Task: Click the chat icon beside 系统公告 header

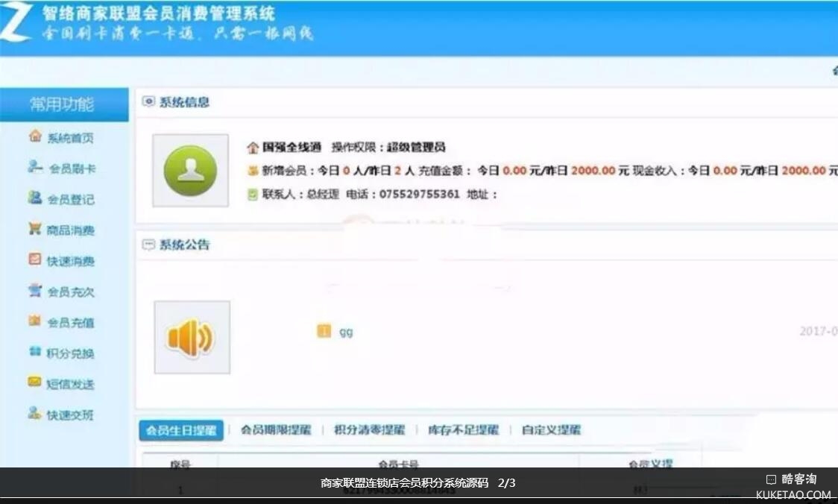Action: 148,245
